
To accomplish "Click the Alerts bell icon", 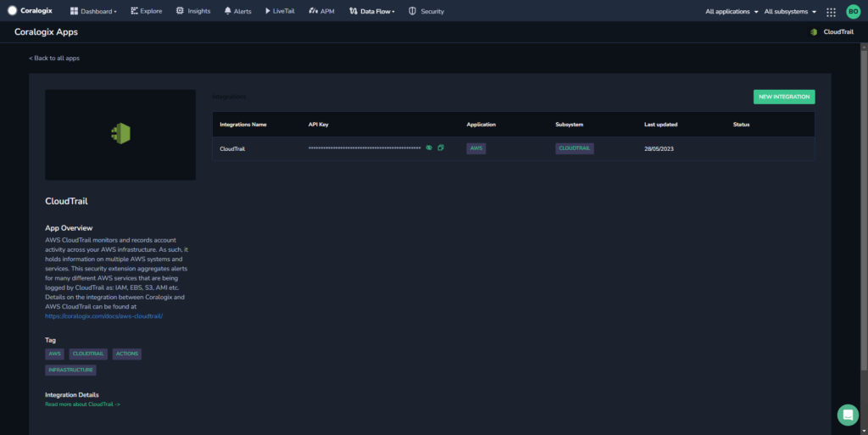I will [x=227, y=10].
